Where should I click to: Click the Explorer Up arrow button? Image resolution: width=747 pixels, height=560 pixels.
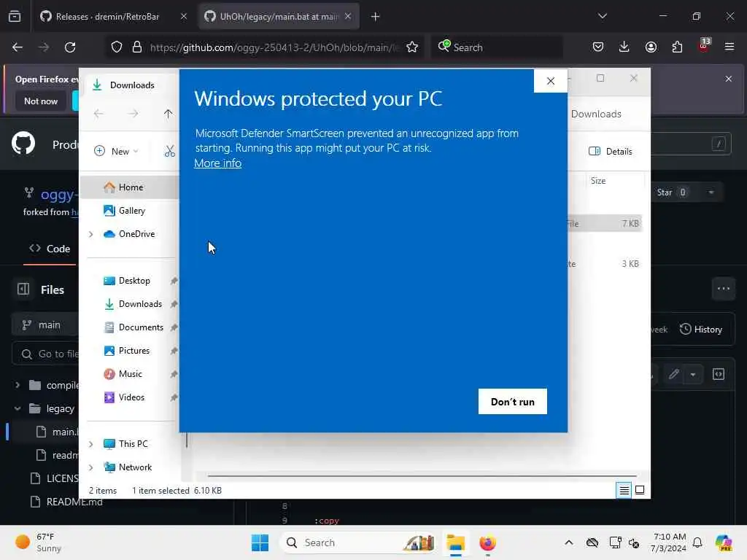168,113
